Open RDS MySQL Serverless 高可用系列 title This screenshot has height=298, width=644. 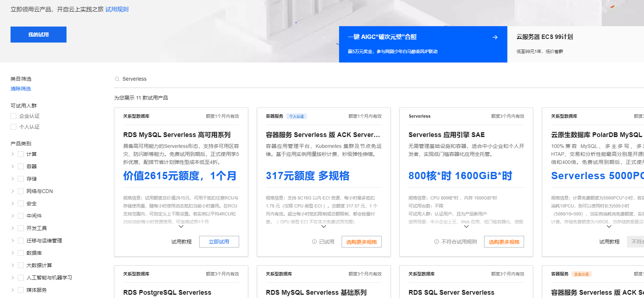coord(177,135)
